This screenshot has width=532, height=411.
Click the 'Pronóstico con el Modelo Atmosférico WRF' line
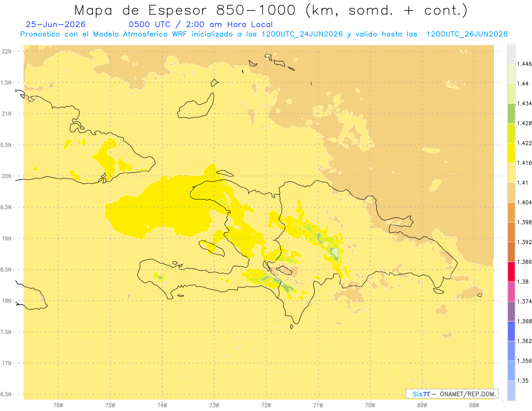point(264,34)
